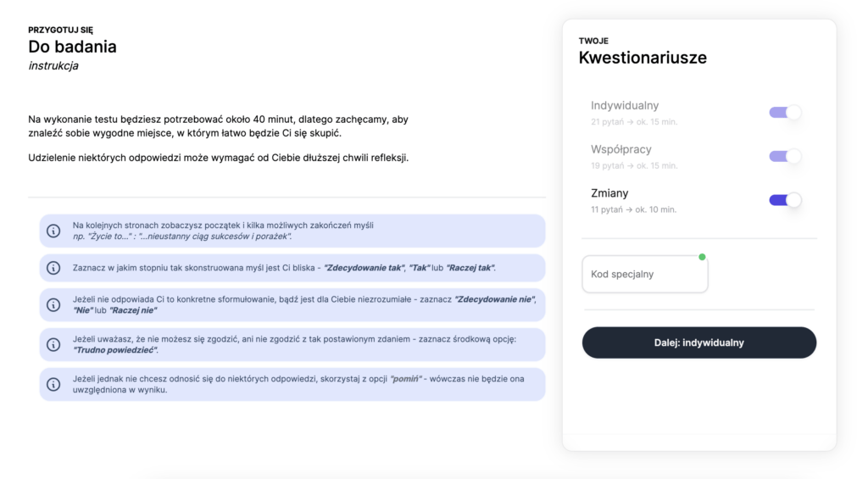Viewport: 868px width, 479px height.
Task: Click the 'Do badania' heading
Action: click(73, 47)
